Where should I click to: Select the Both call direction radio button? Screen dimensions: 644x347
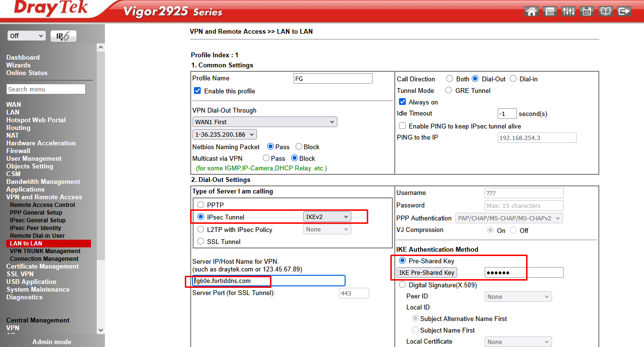(x=450, y=79)
